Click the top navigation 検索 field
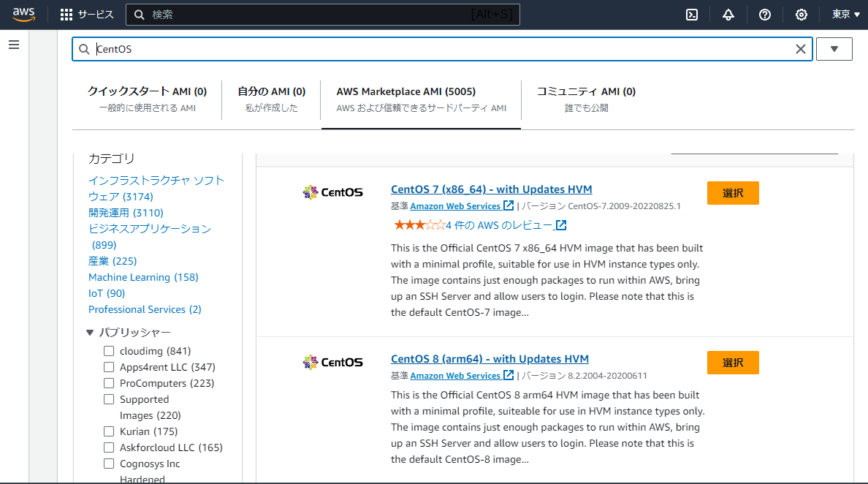This screenshot has width=868, height=484. click(x=323, y=15)
